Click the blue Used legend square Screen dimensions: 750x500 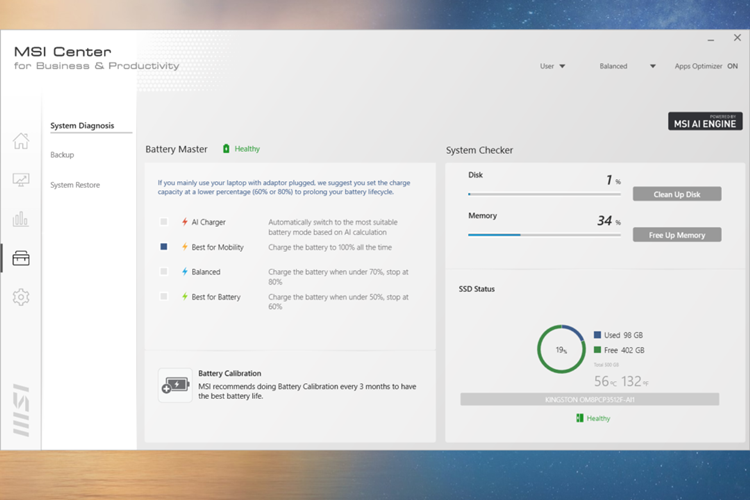click(x=597, y=335)
